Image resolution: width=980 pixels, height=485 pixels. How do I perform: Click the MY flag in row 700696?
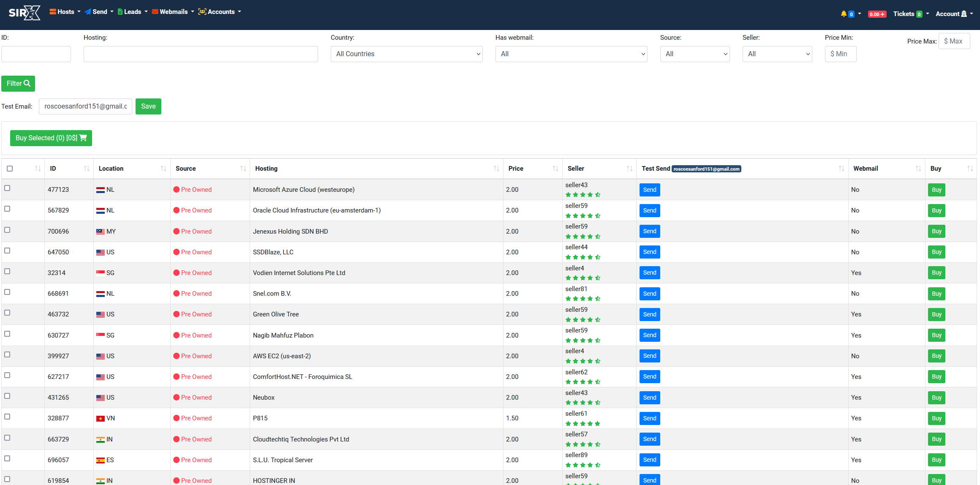click(101, 232)
